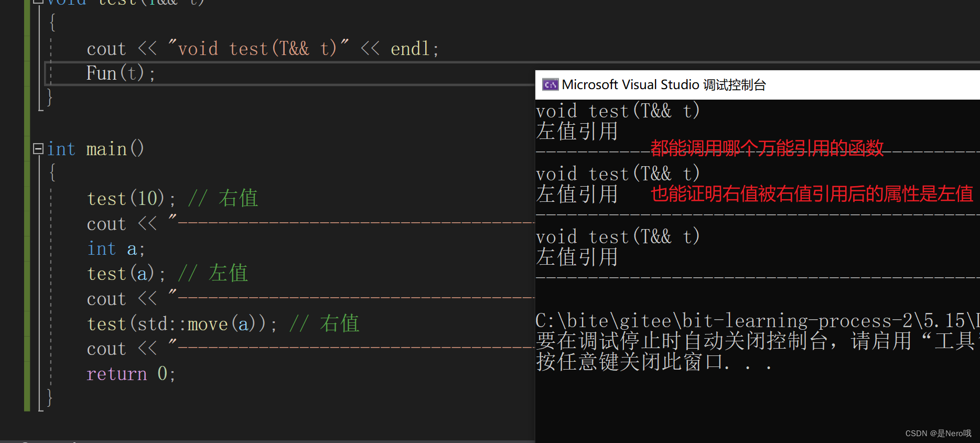Viewport: 980px width, 443px height.
Task: Click the 要在调试停止时自动关闭控制台 console message
Action: tap(758, 341)
